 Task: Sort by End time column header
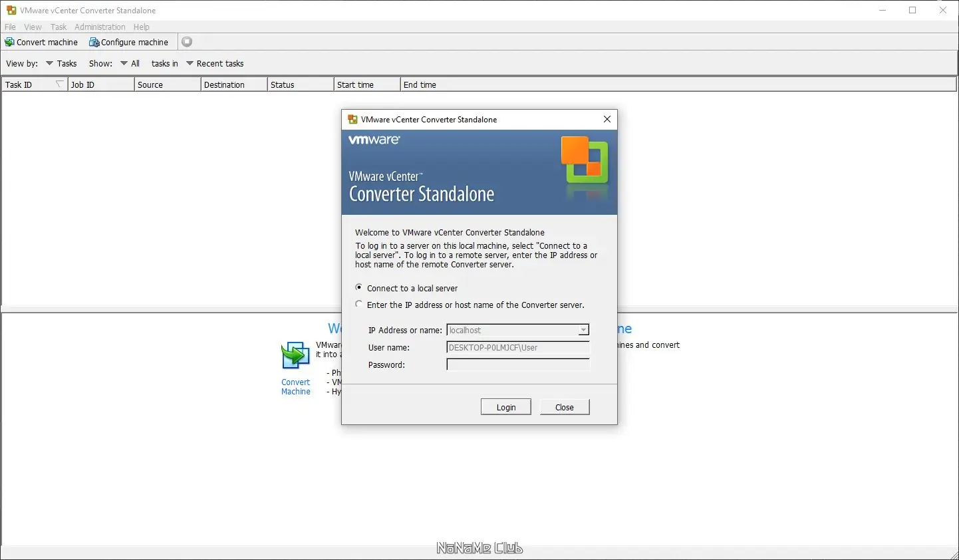(678, 84)
